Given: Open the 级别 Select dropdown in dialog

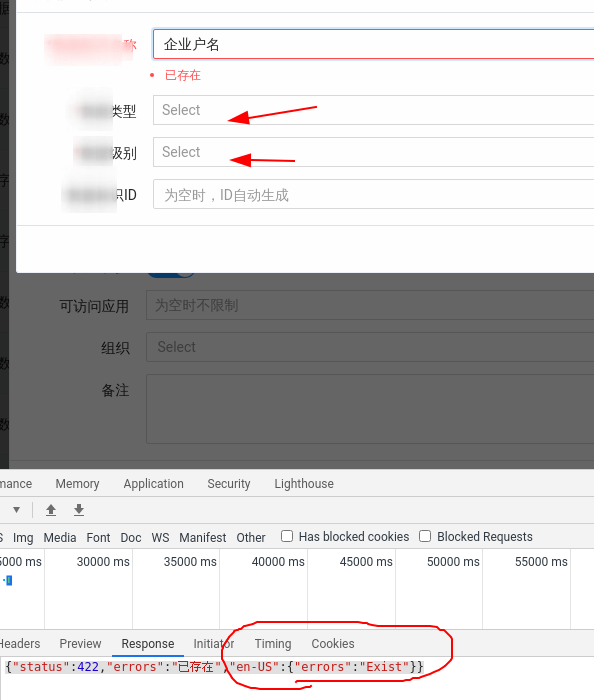Looking at the screenshot, I should click(x=374, y=152).
